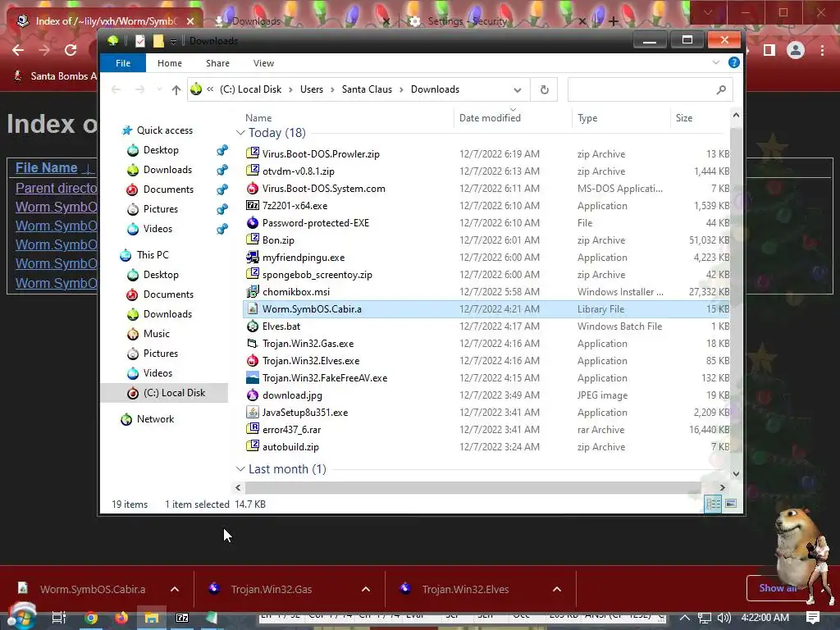Open the Home ribbon tab
This screenshot has width=840, height=630.
pyautogui.click(x=169, y=63)
